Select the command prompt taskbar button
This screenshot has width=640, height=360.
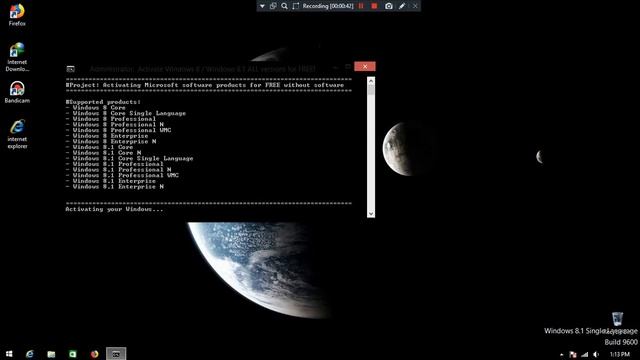click(x=116, y=354)
